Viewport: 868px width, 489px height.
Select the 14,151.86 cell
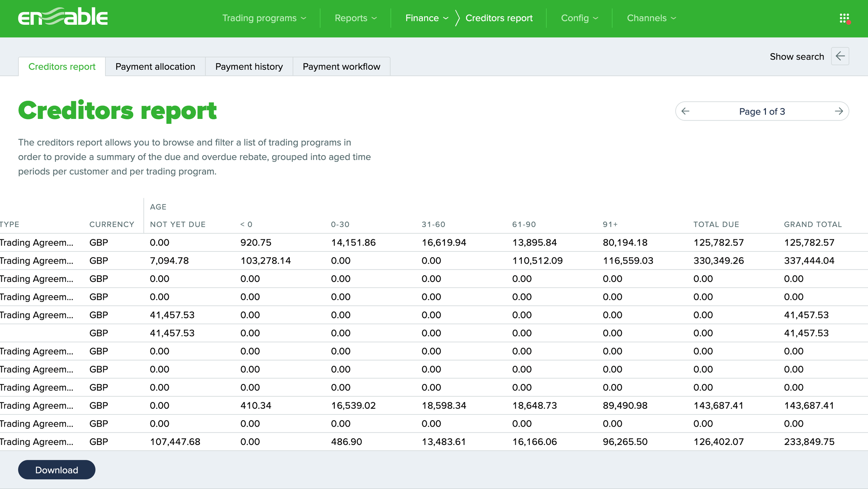353,243
